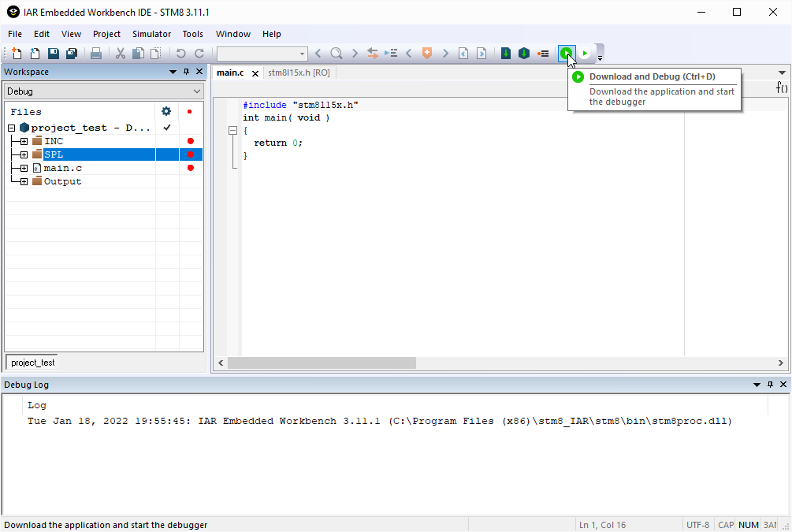
Task: Undo the last edit from the toolbar
Action: (x=180, y=53)
